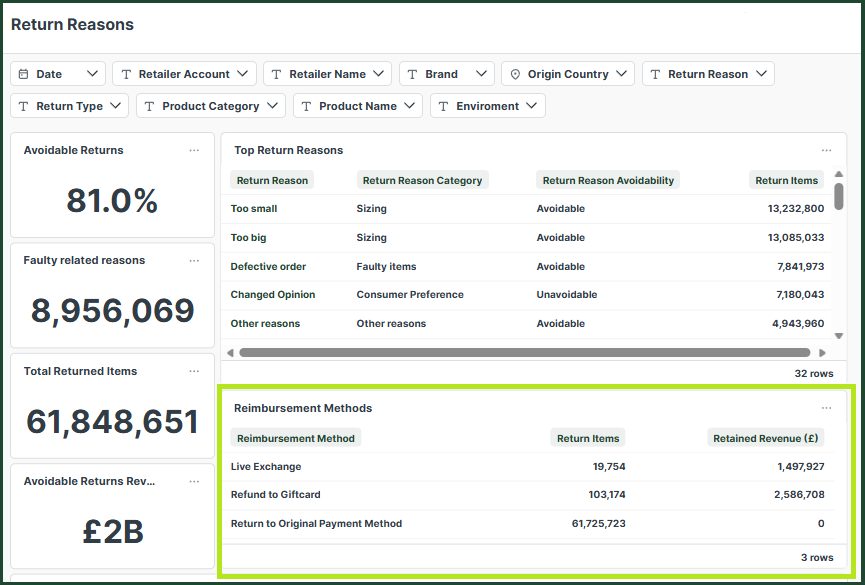Open Avoidable Returns card options menu

(194, 150)
